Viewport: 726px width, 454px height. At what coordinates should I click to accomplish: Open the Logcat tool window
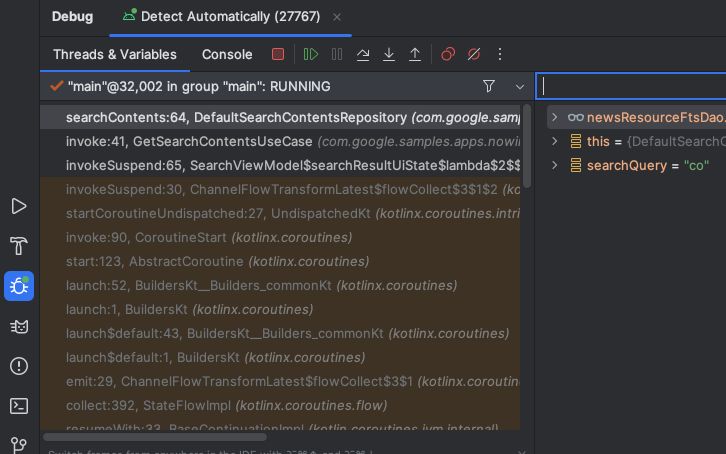pyautogui.click(x=19, y=326)
